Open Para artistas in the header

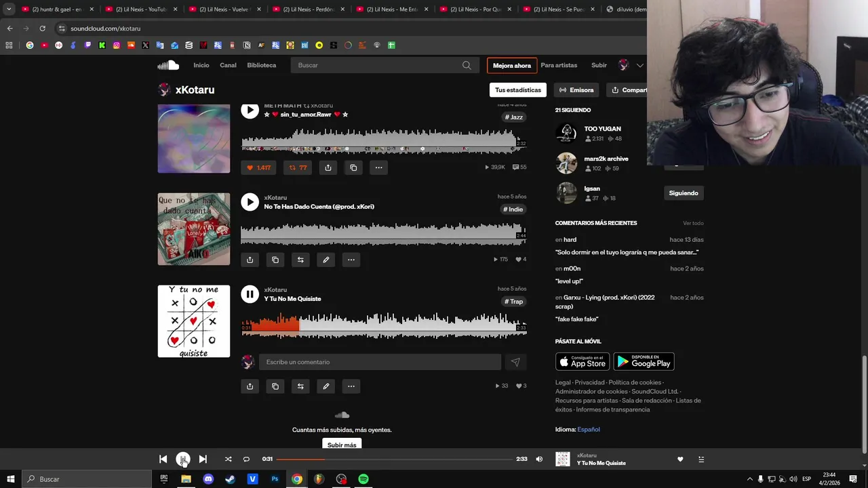pos(559,65)
